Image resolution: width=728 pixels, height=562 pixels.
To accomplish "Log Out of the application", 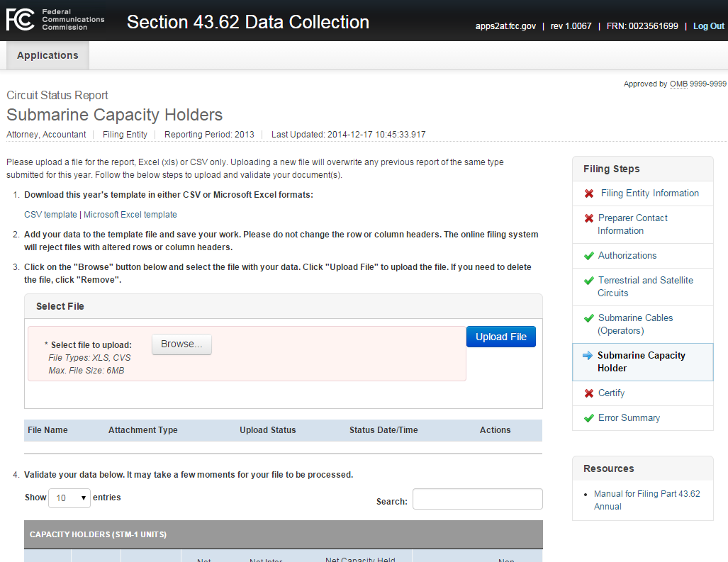I will pos(708,26).
